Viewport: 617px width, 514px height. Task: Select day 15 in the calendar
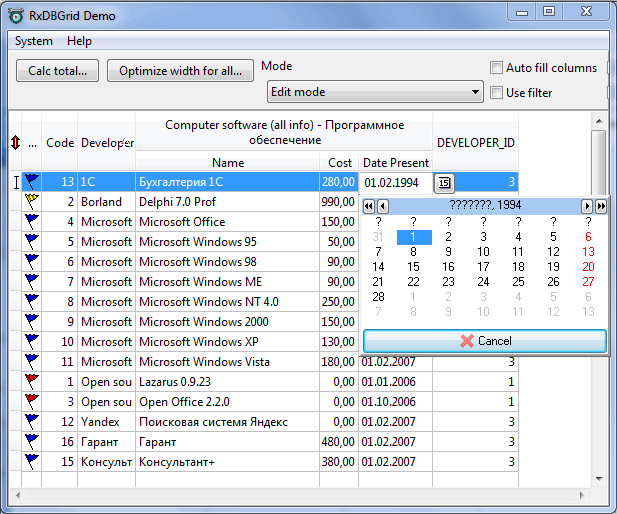(x=413, y=267)
